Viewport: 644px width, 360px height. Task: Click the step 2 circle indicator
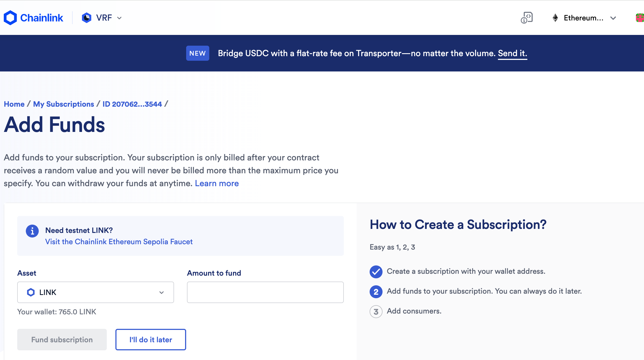pos(376,292)
